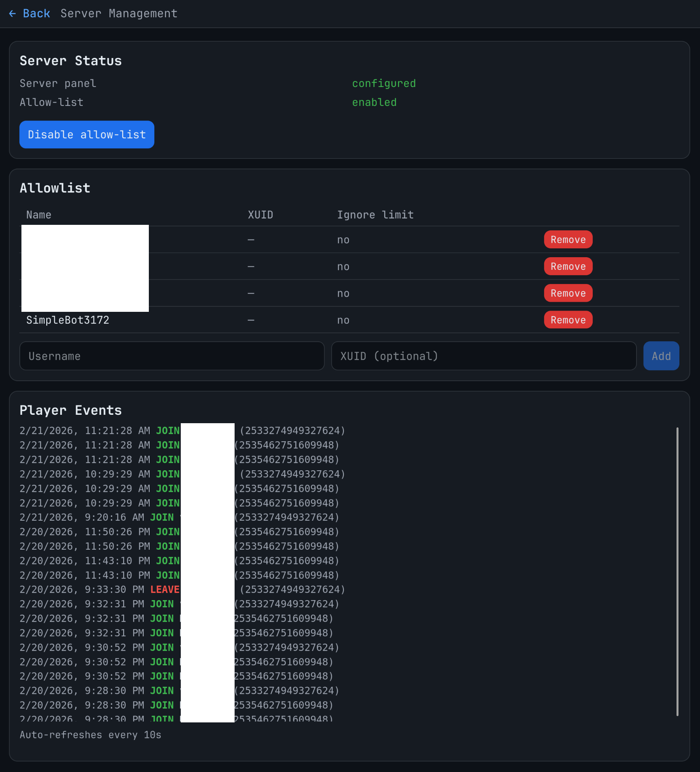Click the 'Auto-refreshes every 10s' note
This screenshot has width=700, height=772.
(90, 735)
